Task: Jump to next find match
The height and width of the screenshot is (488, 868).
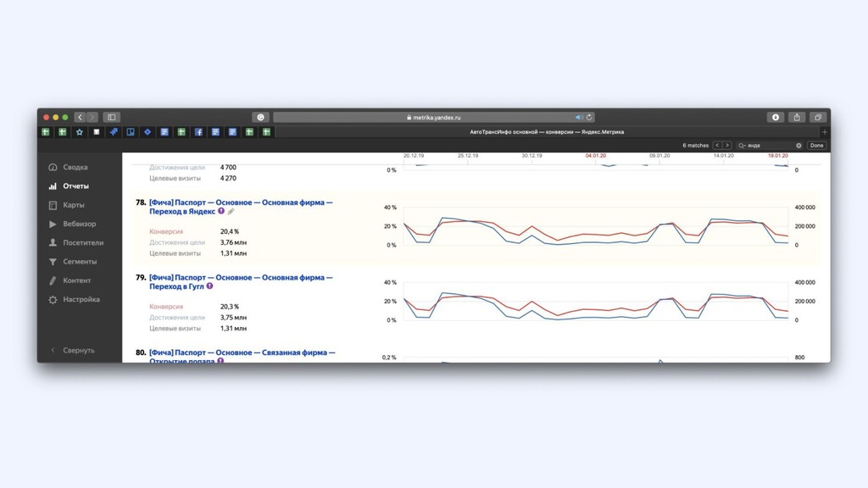Action: coord(726,146)
